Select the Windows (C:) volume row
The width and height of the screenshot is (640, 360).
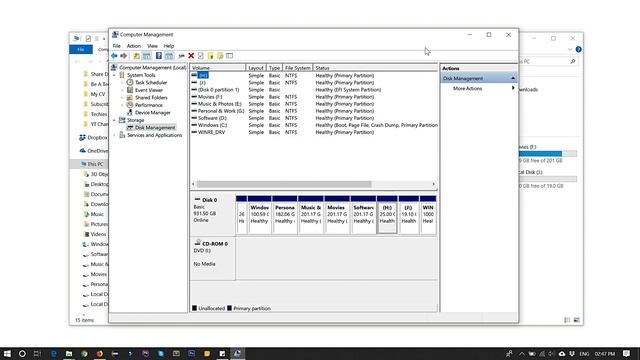[313, 125]
